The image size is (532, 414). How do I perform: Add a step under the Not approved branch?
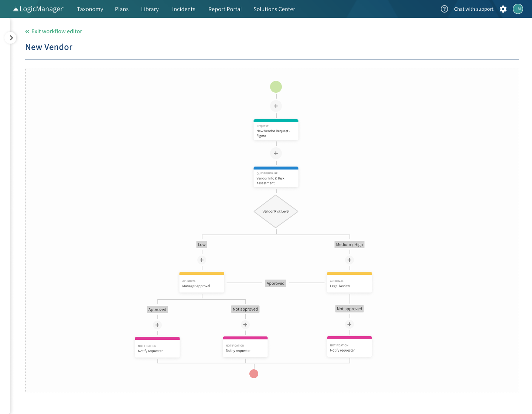(x=245, y=325)
